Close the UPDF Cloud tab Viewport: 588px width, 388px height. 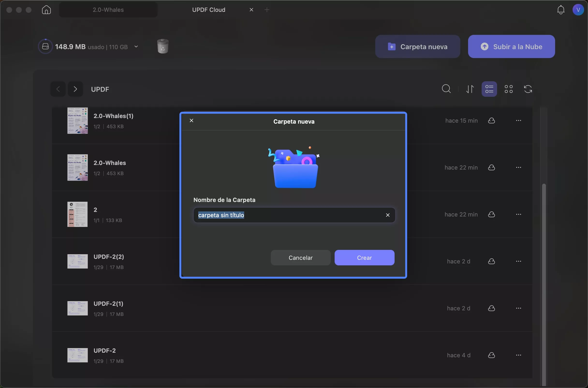[x=251, y=10]
